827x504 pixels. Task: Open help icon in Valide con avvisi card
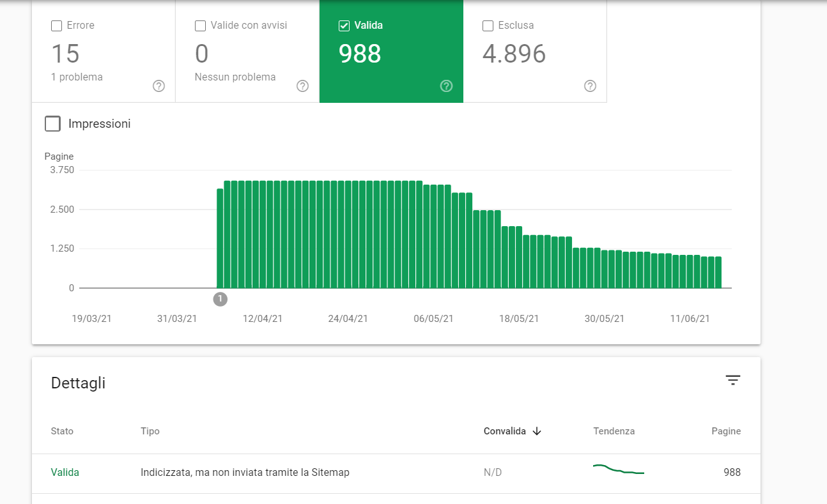click(303, 86)
